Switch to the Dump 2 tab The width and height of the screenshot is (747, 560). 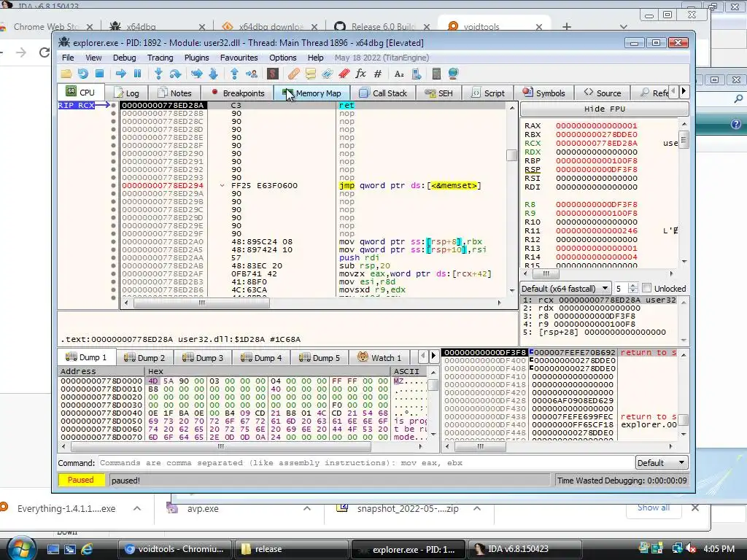[x=145, y=357]
